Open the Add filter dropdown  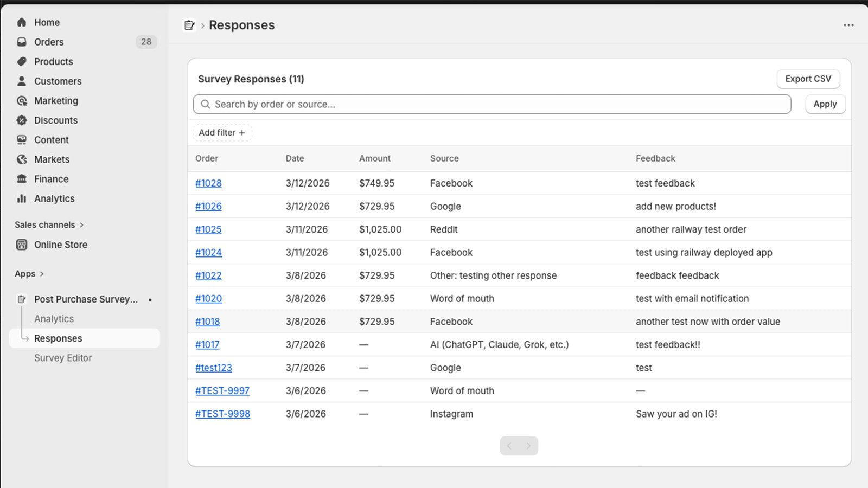pos(222,132)
